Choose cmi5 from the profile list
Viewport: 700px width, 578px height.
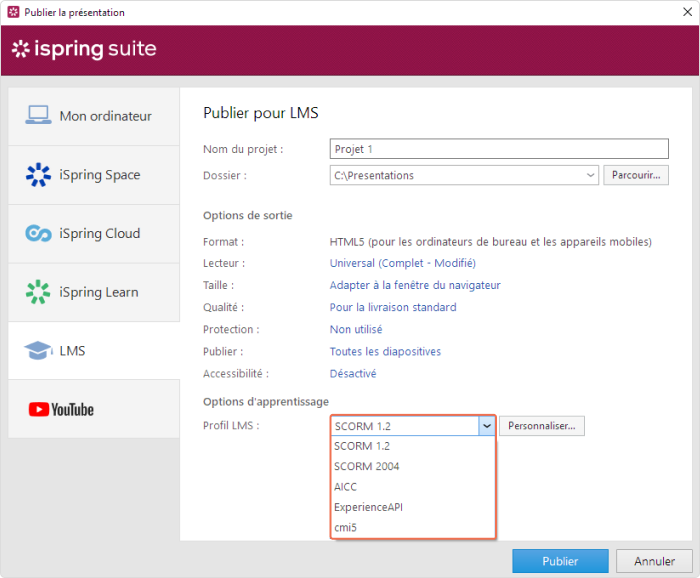point(413,528)
